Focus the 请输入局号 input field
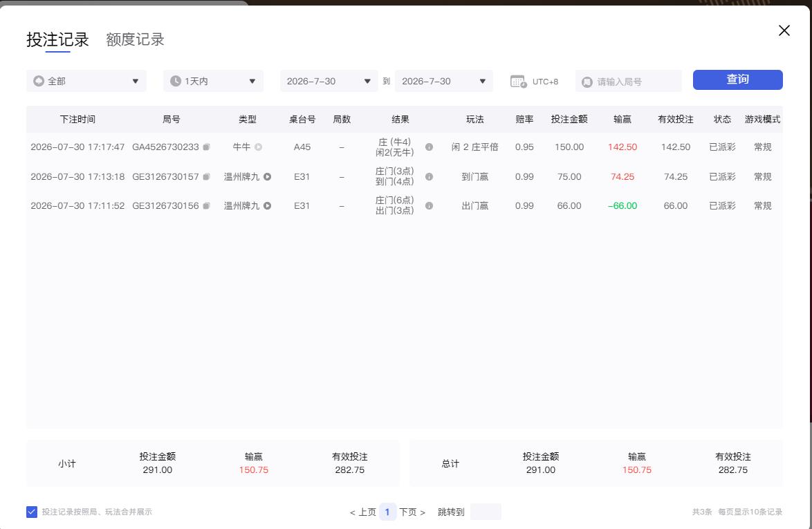The image size is (812, 529). point(628,82)
